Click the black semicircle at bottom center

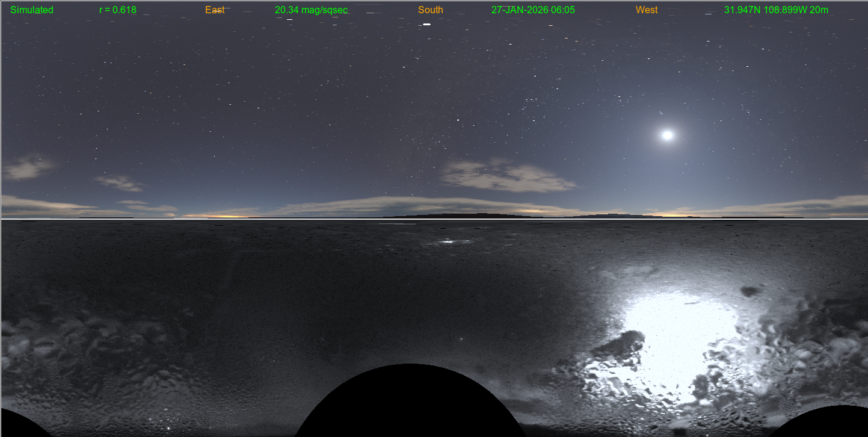pyautogui.click(x=409, y=403)
